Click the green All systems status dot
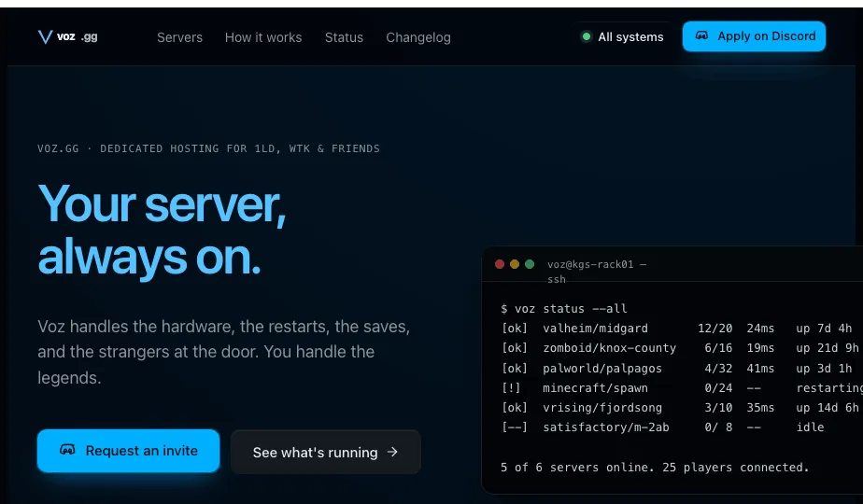The image size is (863, 504). coord(587,36)
